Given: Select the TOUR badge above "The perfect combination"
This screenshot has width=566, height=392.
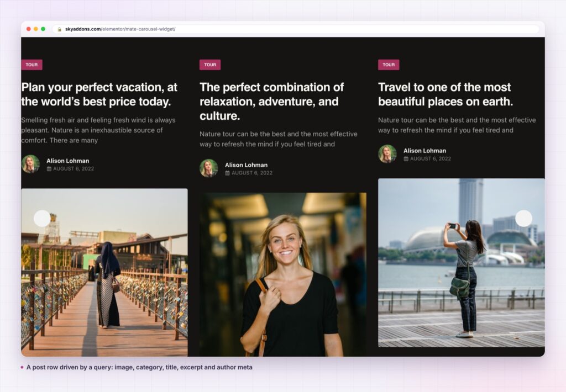Looking at the screenshot, I should point(210,65).
